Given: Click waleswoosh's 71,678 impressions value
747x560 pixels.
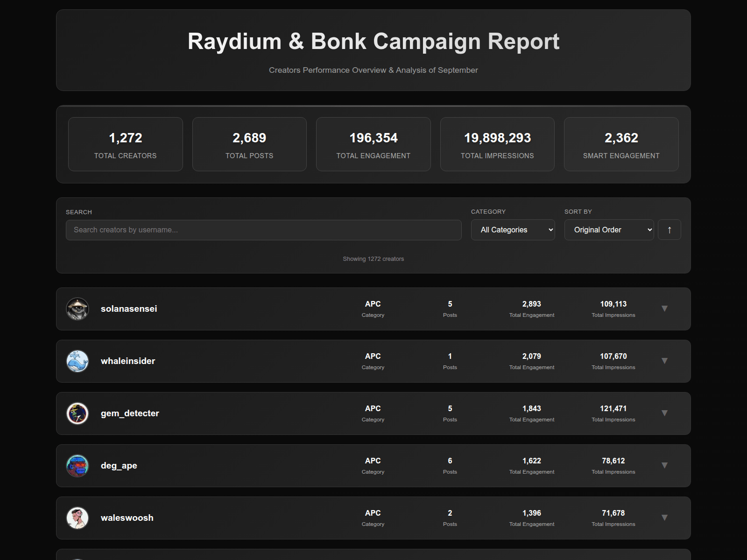Looking at the screenshot, I should (613, 513).
